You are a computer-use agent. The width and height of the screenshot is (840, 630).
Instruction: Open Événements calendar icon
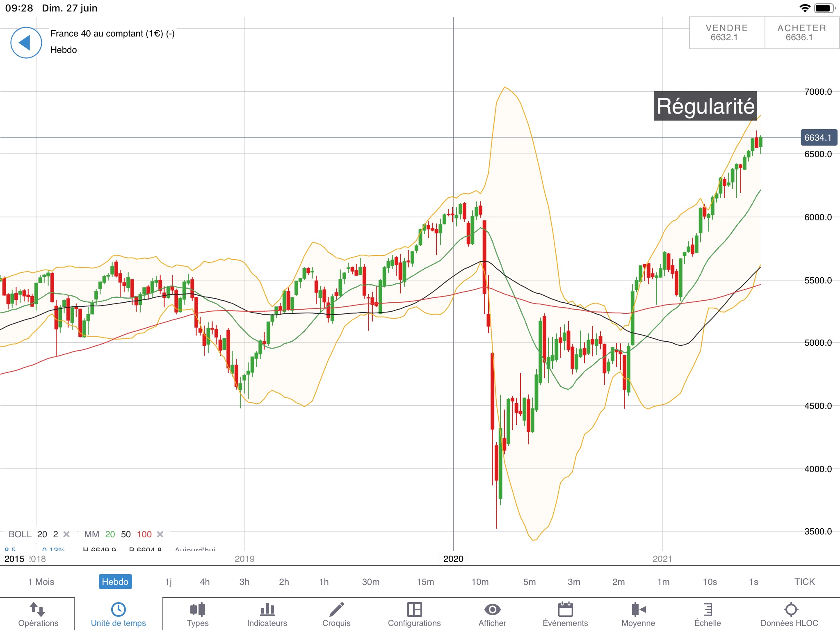565,610
